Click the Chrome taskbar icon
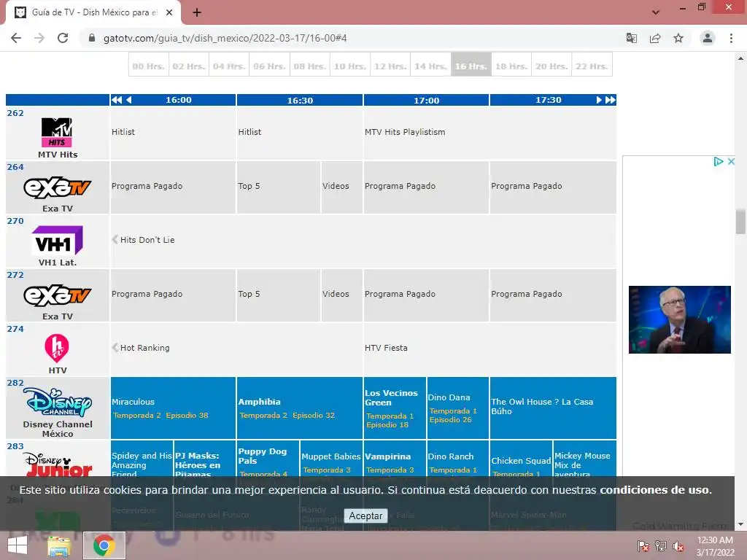The image size is (747, 560). click(x=104, y=545)
